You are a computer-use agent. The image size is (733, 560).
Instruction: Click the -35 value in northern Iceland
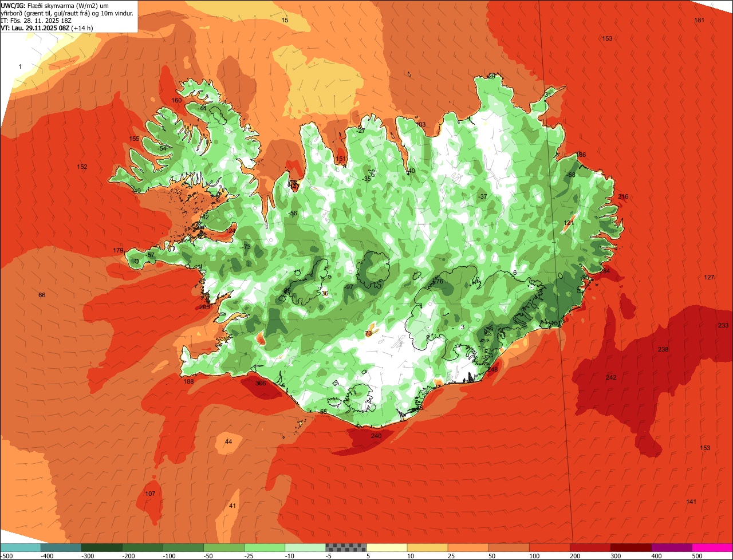(x=367, y=179)
